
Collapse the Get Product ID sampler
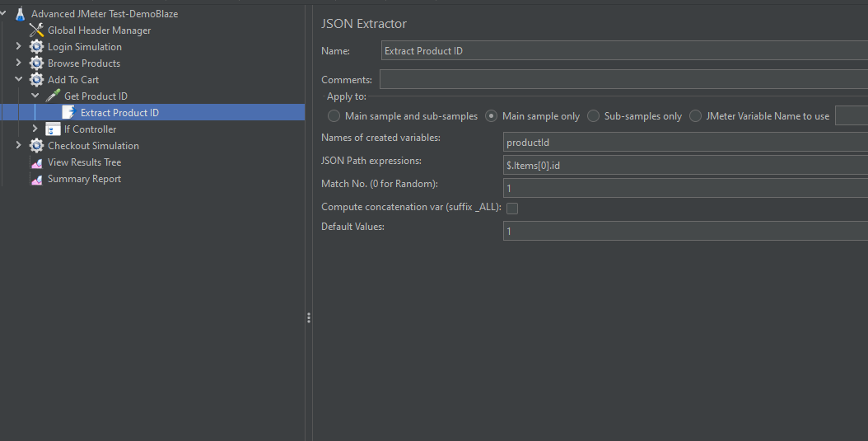(35, 96)
